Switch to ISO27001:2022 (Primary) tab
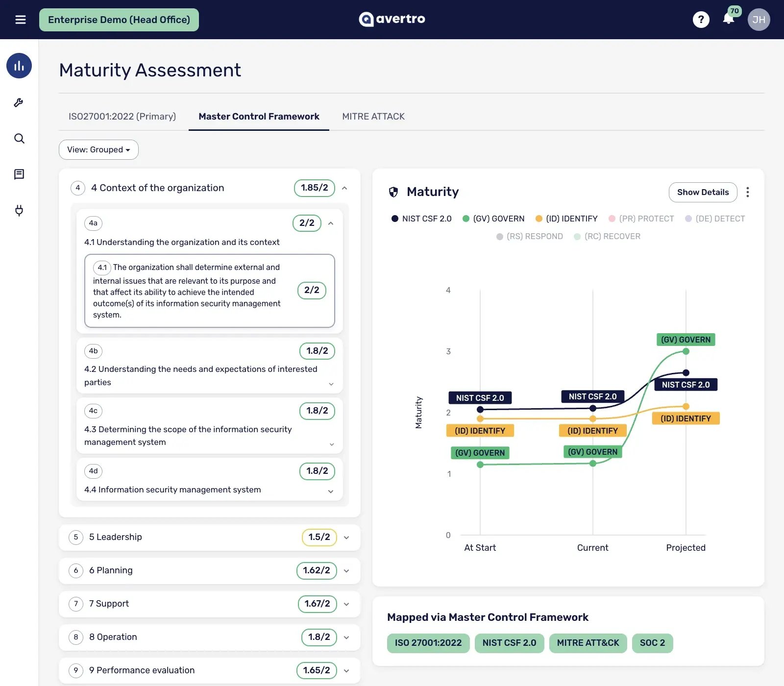Viewport: 784px width, 686px height. point(122,117)
